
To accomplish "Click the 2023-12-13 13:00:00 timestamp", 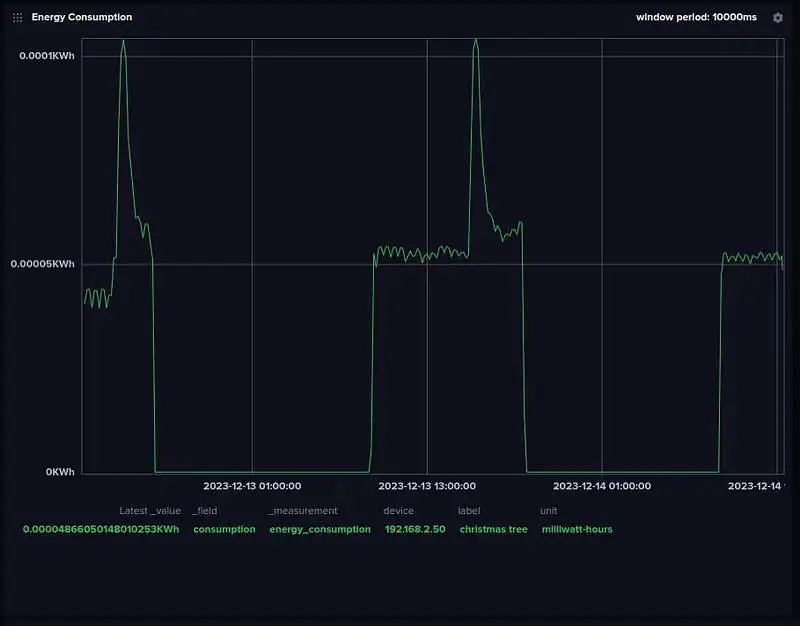I will pos(428,486).
